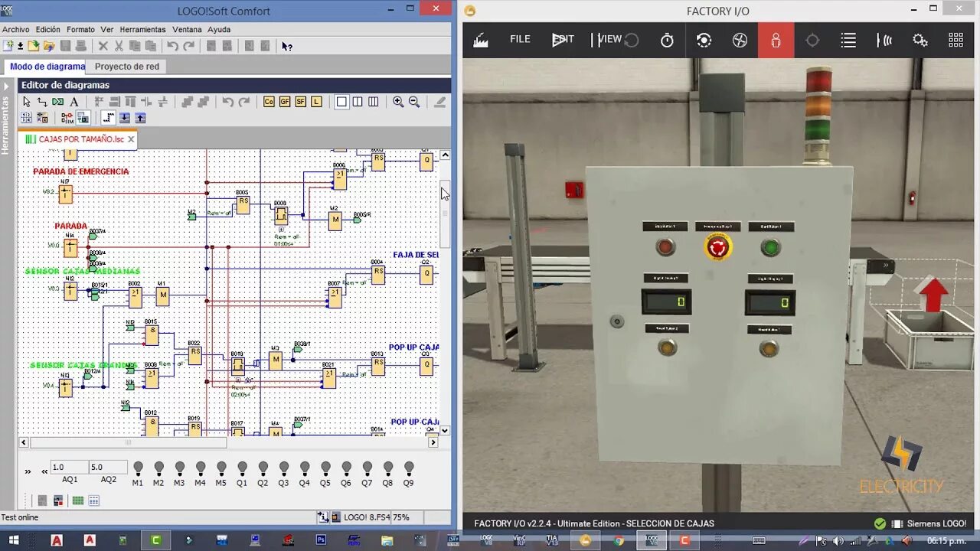The image size is (980, 551).
Task: Click the AQ1 value field showing 1.0
Action: pyautogui.click(x=70, y=467)
